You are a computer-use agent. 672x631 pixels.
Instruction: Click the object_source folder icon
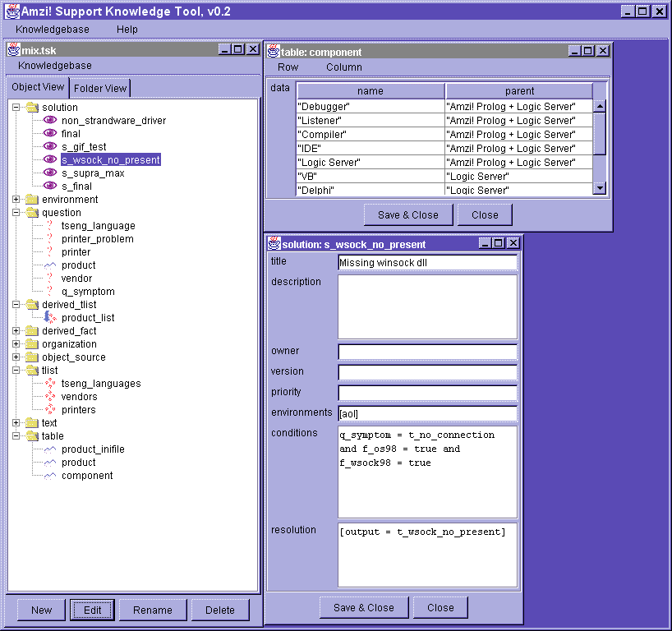point(32,357)
